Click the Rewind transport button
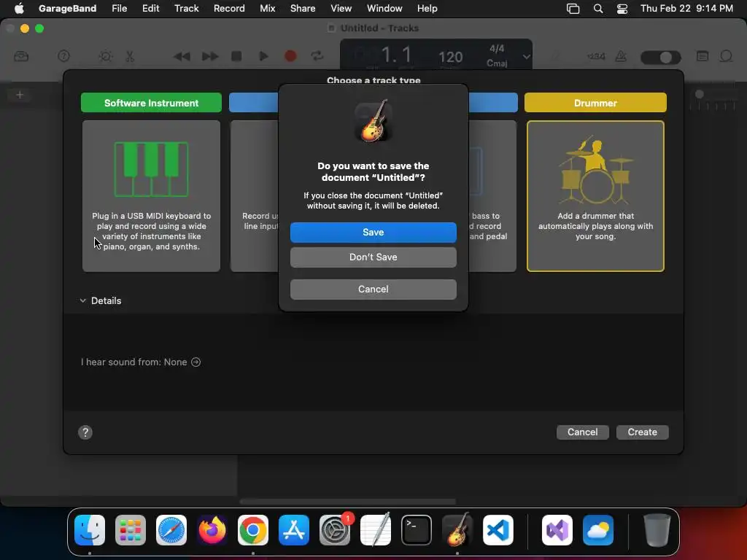The height and width of the screenshot is (560, 747). [182, 56]
